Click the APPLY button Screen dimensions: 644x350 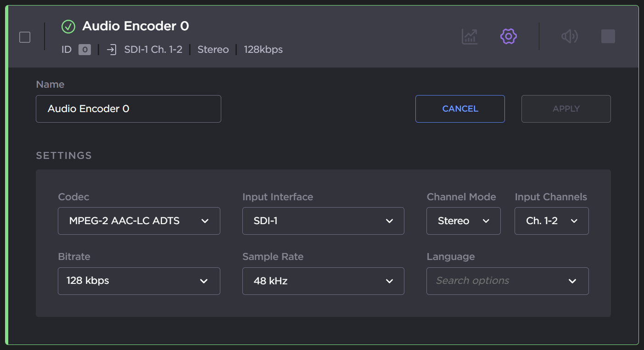click(x=566, y=109)
